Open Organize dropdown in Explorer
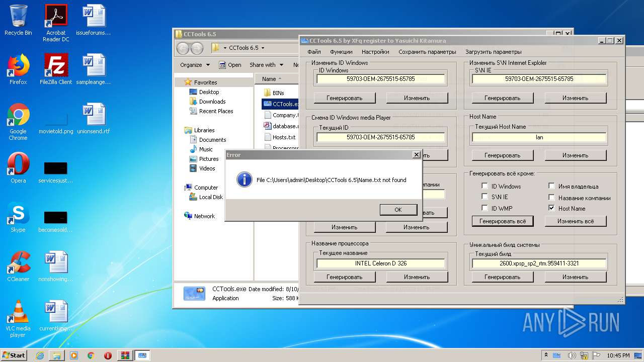This screenshot has width=644, height=362. coord(195,65)
